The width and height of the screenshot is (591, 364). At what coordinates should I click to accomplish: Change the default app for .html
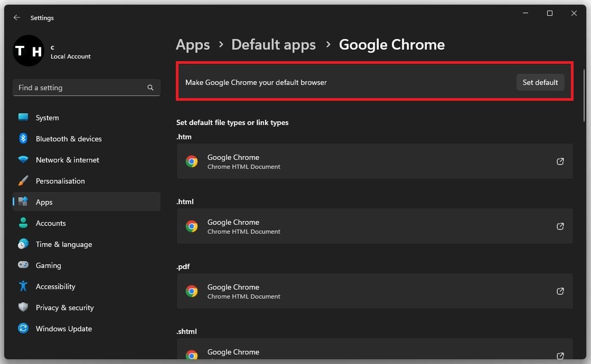[x=374, y=226]
